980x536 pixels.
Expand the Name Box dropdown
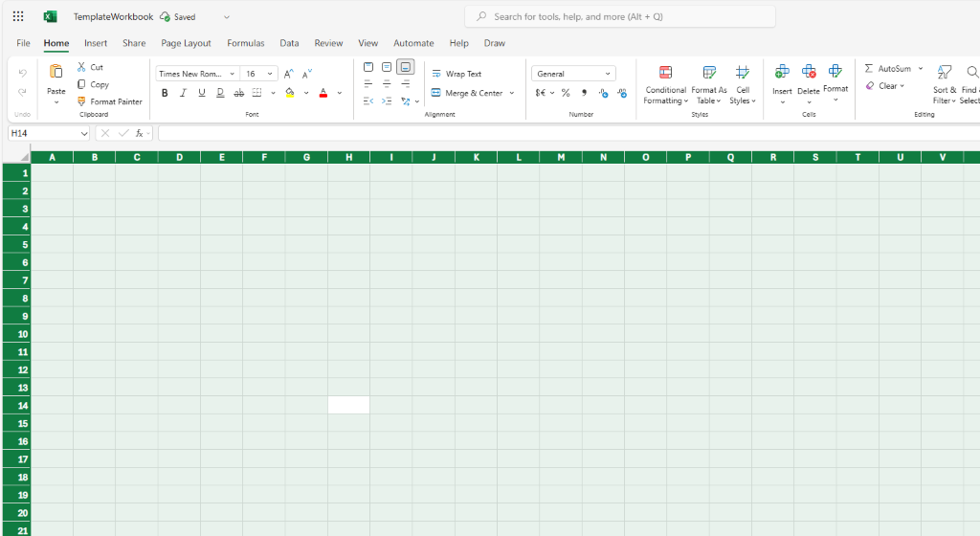click(x=84, y=133)
